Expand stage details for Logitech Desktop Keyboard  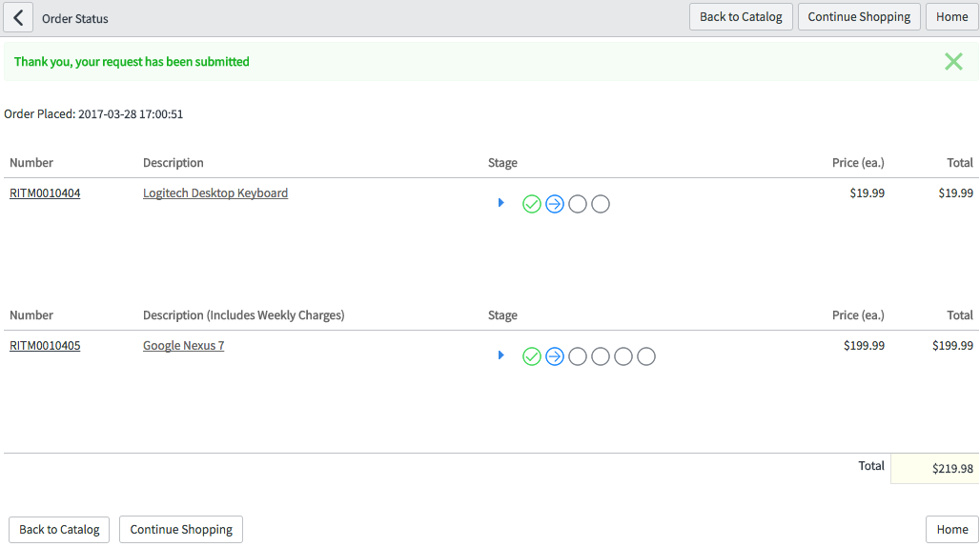click(x=500, y=203)
